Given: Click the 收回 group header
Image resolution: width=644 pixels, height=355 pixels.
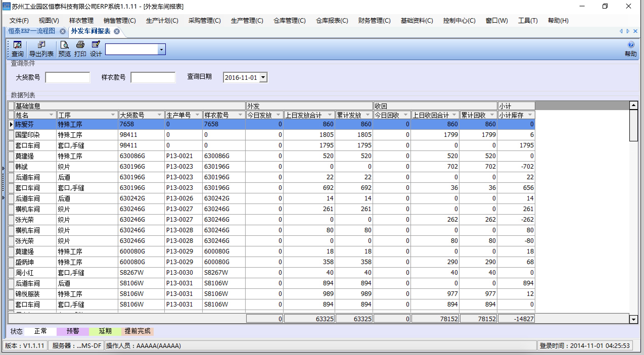Looking at the screenshot, I should pos(435,106).
